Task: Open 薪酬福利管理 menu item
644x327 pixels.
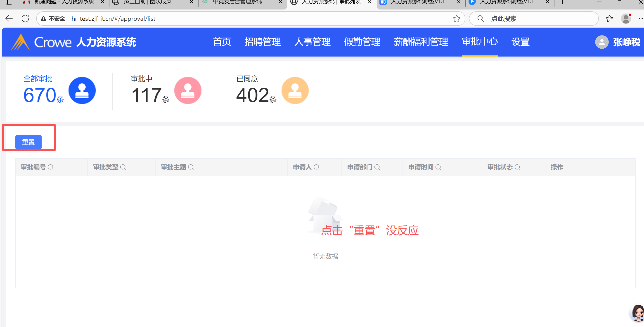Action: pyautogui.click(x=421, y=42)
